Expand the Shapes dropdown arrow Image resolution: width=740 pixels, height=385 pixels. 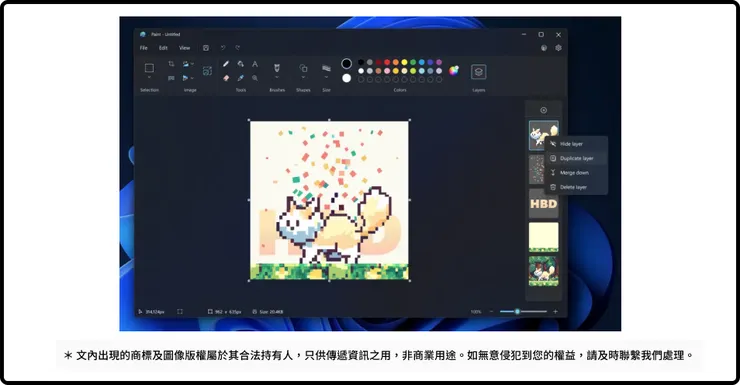[x=303, y=77]
